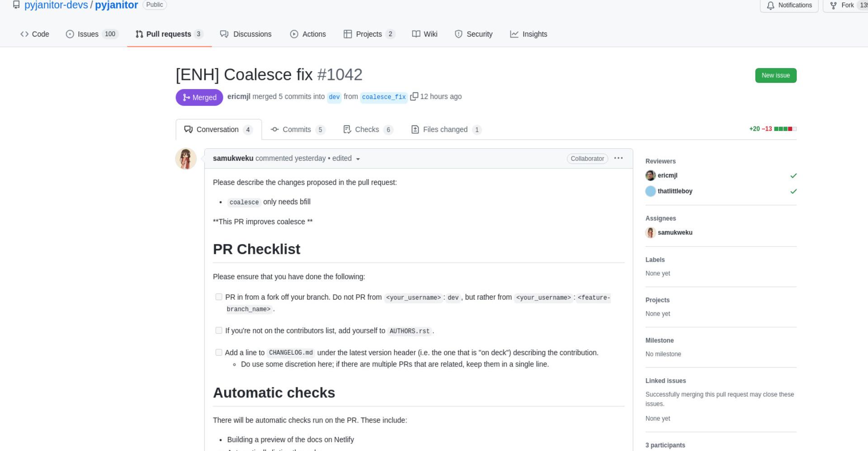Switch to the Commits tab
868x451 pixels.
point(297,130)
